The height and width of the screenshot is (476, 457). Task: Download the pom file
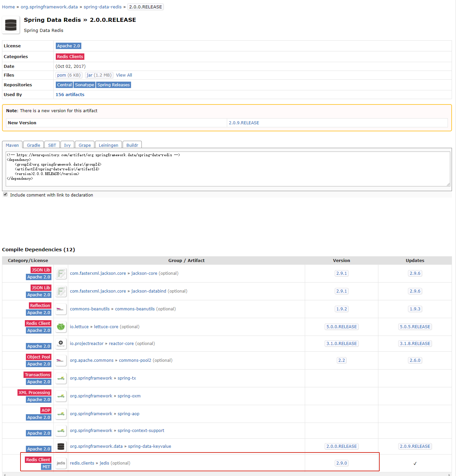(x=69, y=75)
